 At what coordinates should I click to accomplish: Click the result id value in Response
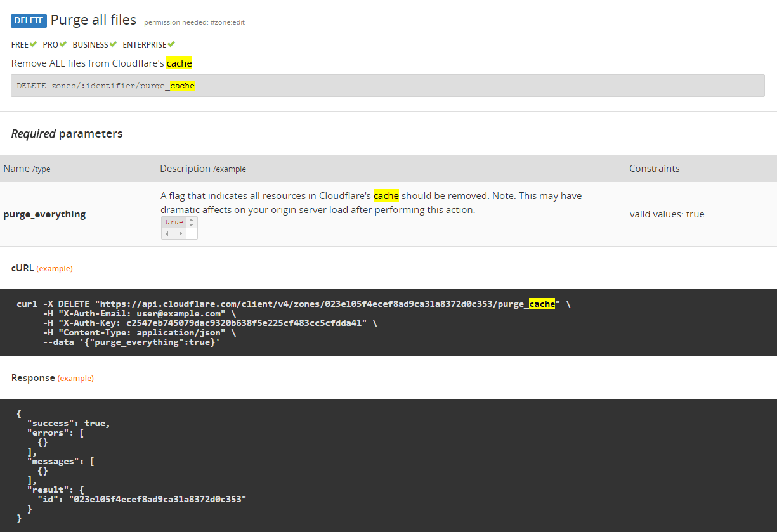[157, 500]
